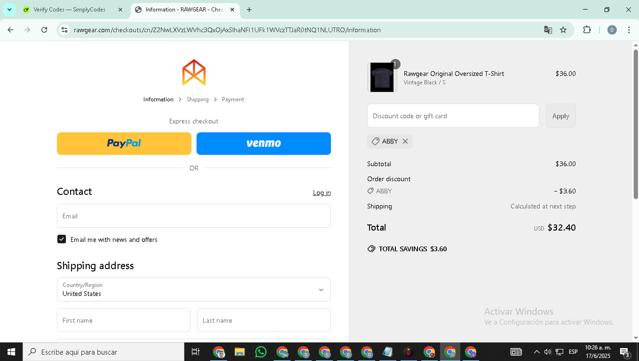Viewport: 639px width, 361px height.
Task: Open Task View in taskbar
Action: (195, 352)
